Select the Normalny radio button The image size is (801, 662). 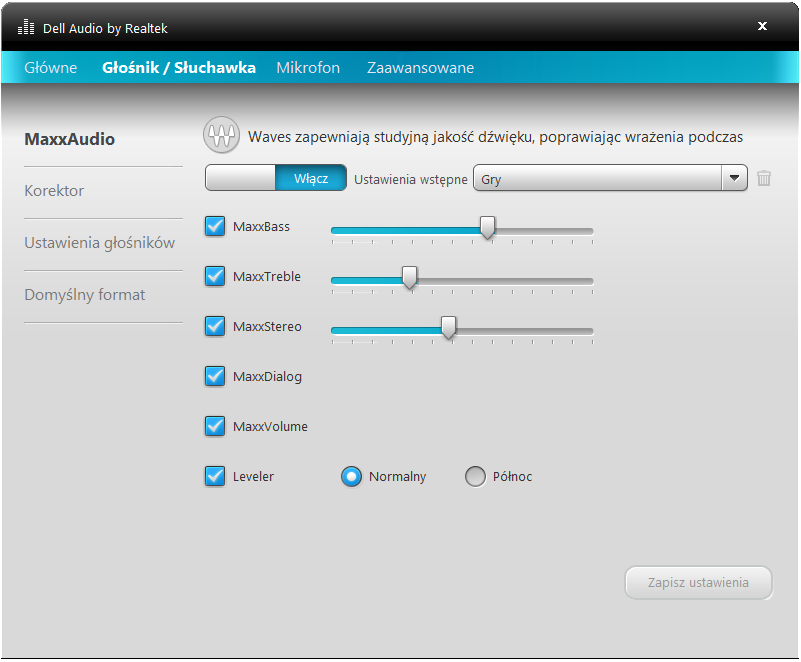(351, 477)
